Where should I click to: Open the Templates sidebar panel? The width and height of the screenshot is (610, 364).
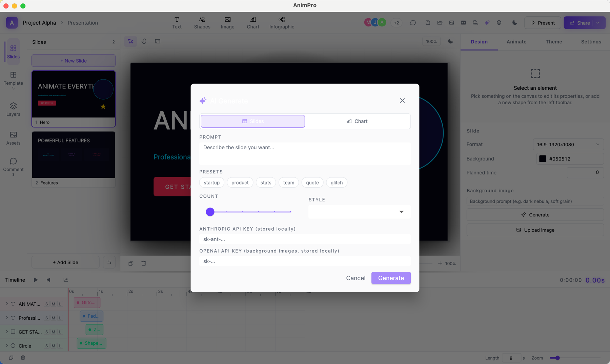13,81
